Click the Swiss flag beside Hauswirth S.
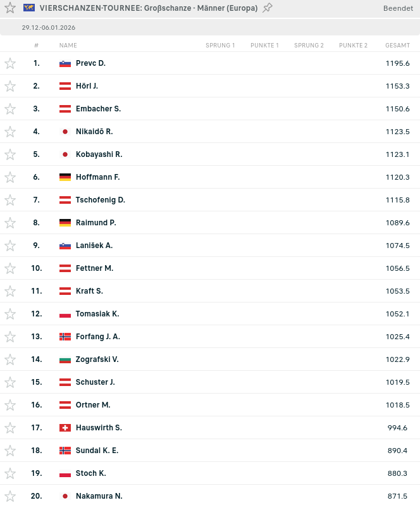The height and width of the screenshot is (505, 420). (65, 428)
